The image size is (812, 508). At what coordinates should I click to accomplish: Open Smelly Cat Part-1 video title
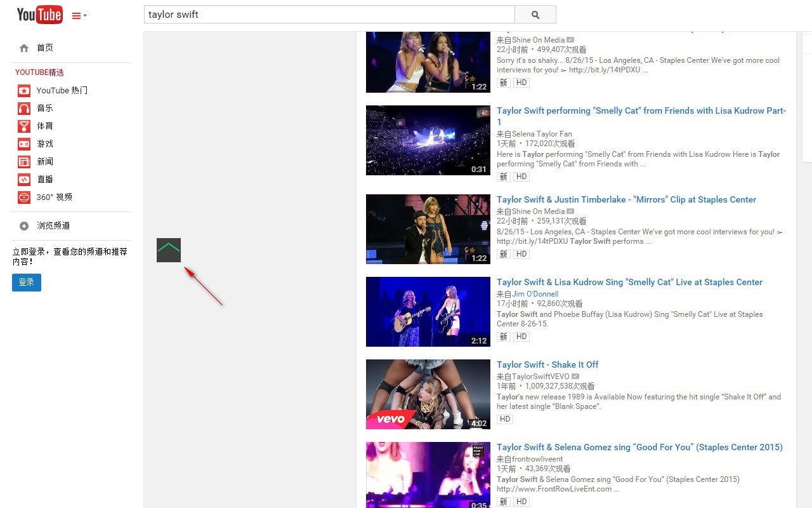[x=641, y=116]
